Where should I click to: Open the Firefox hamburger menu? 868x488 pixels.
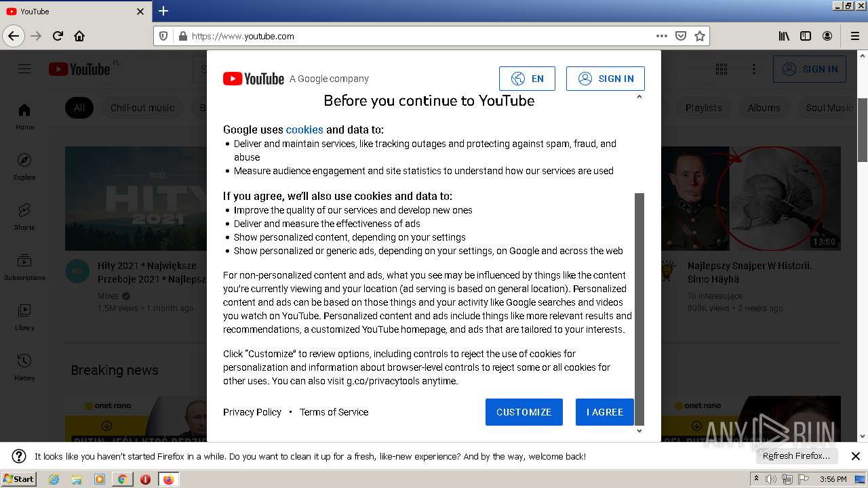(x=854, y=36)
